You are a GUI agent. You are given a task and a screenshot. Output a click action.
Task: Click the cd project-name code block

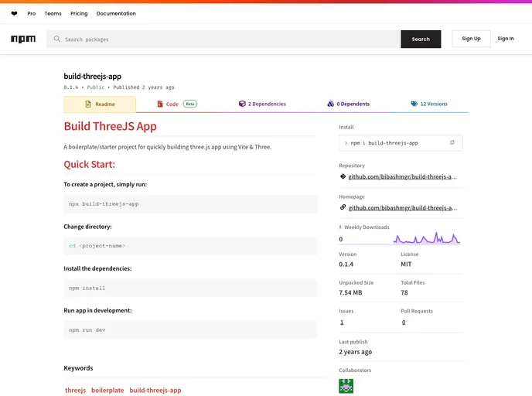(x=190, y=246)
